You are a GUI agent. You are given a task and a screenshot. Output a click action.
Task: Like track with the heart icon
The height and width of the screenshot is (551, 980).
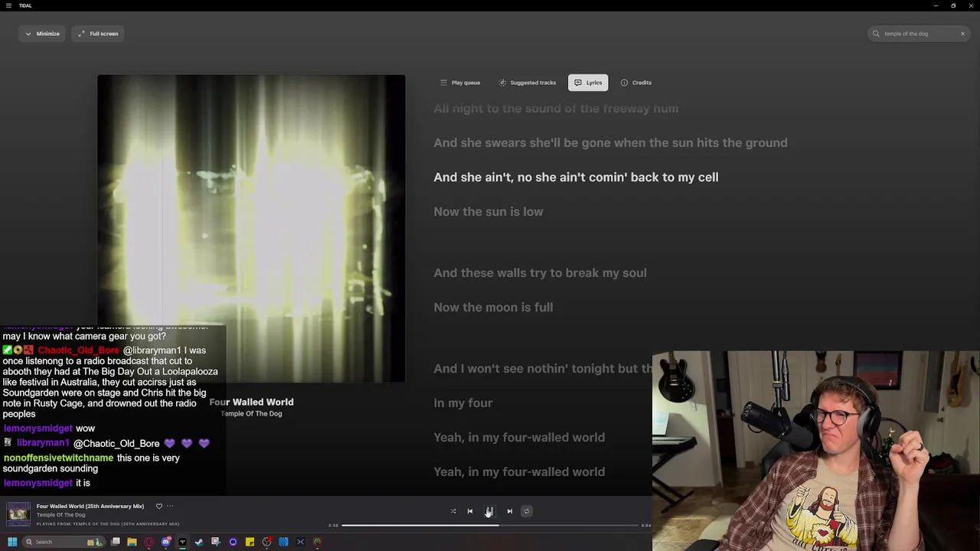point(159,506)
